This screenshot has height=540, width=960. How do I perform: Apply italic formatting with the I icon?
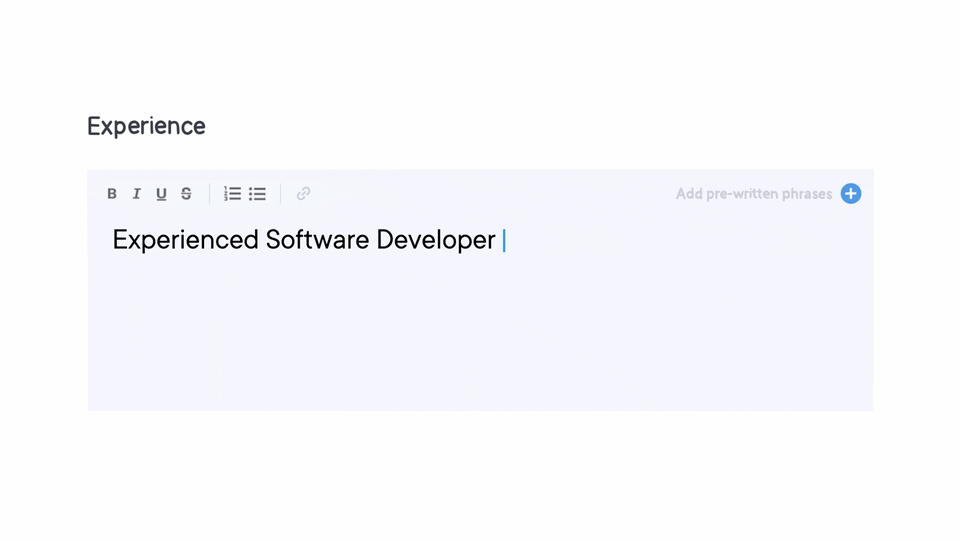tap(137, 194)
